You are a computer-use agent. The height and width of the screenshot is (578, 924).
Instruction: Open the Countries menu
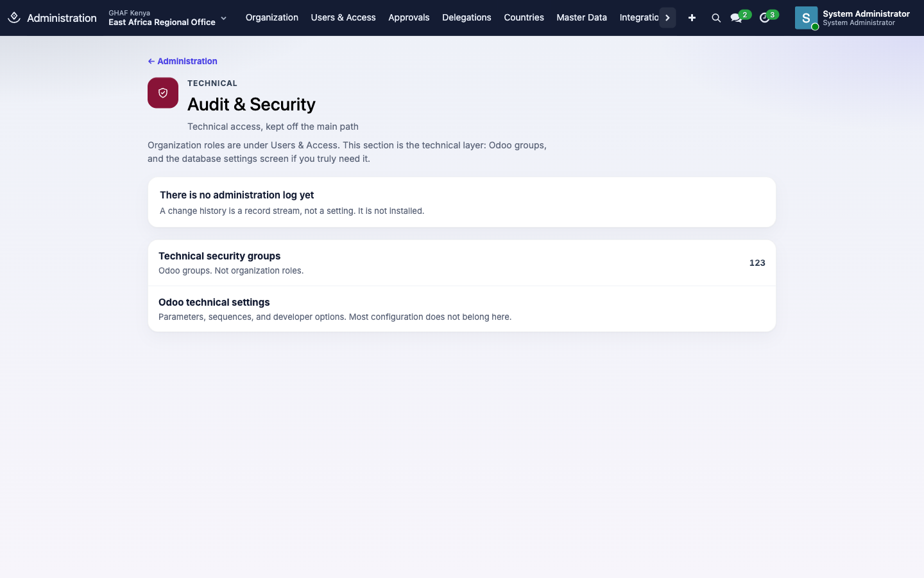pos(524,17)
